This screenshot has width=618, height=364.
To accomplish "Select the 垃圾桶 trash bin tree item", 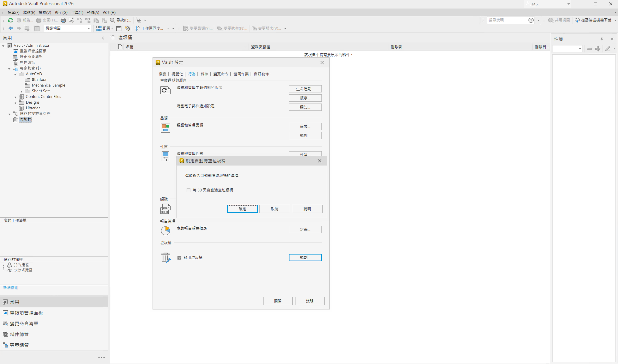I will 25,119.
